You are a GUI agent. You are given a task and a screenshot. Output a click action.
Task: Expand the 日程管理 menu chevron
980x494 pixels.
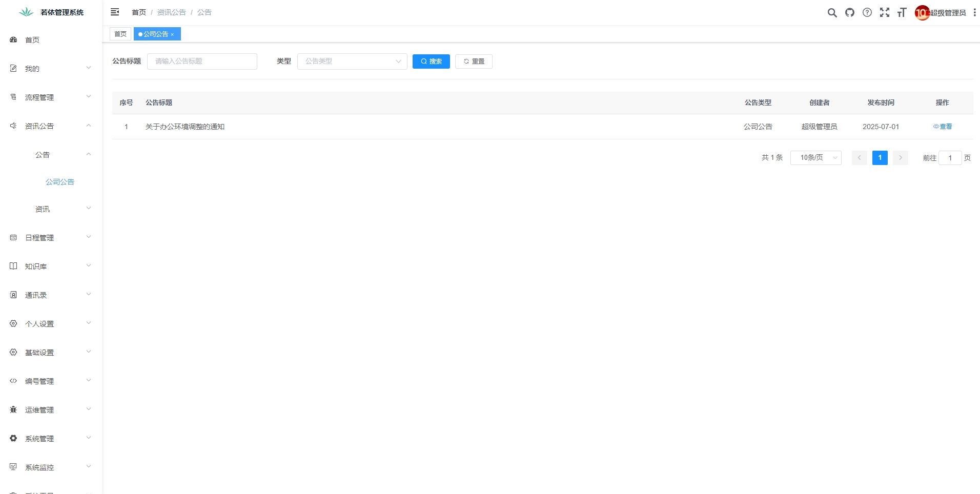[89, 237]
